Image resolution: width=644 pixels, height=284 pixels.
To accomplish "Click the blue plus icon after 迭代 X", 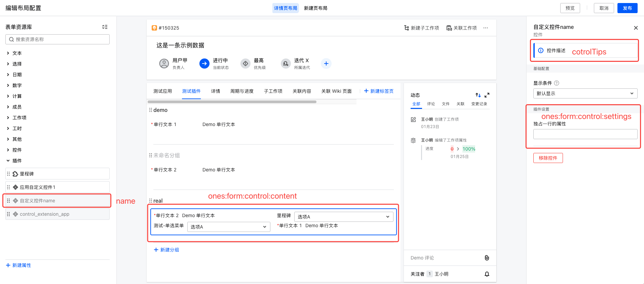I will [x=326, y=64].
